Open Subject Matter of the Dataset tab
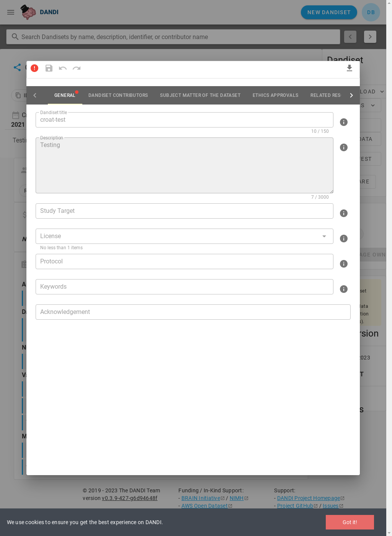 200,95
